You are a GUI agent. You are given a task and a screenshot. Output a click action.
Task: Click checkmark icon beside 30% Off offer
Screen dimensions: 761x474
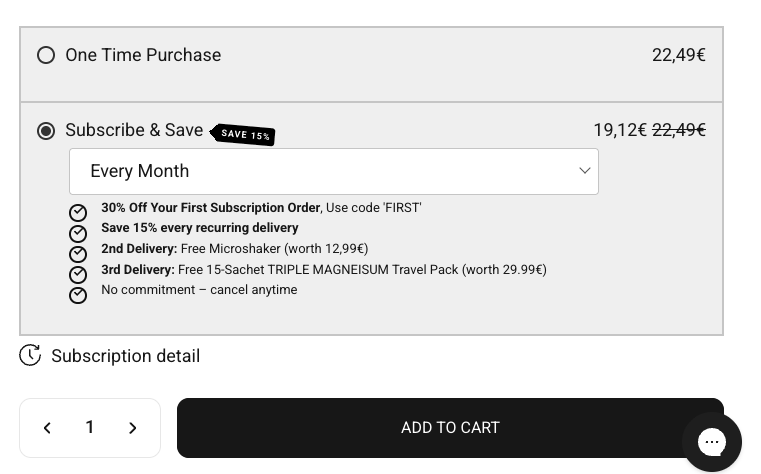(x=78, y=213)
